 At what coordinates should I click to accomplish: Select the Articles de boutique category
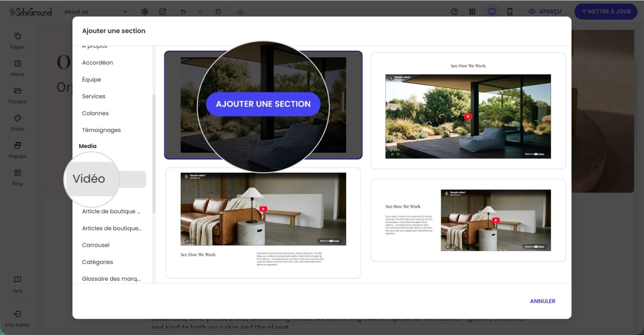click(112, 228)
